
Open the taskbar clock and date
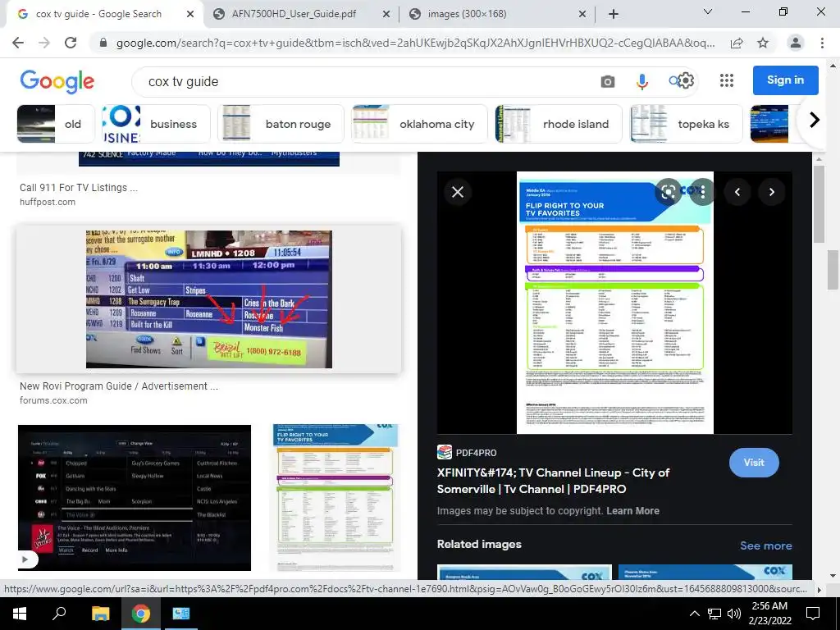[x=769, y=614]
